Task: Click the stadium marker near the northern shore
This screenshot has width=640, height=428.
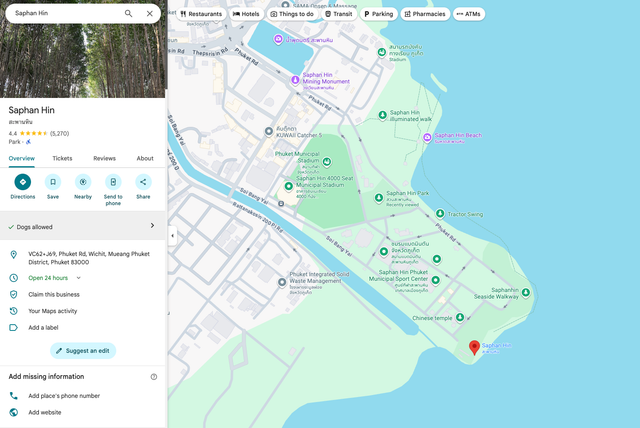Action: [382, 52]
